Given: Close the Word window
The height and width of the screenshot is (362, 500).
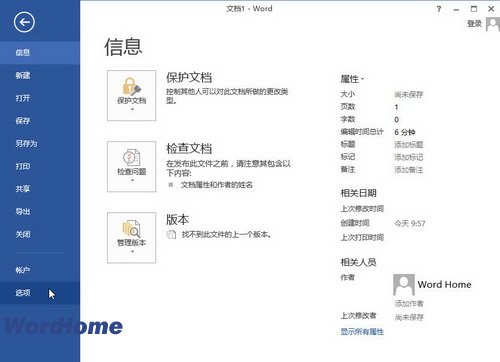Looking at the screenshot, I should click(491, 9).
